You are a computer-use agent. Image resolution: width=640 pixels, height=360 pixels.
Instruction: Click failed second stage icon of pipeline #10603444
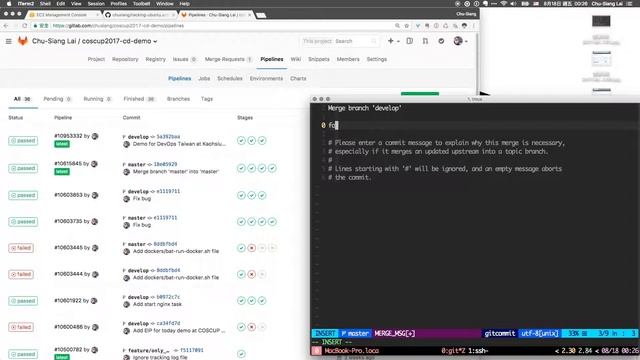251,274
